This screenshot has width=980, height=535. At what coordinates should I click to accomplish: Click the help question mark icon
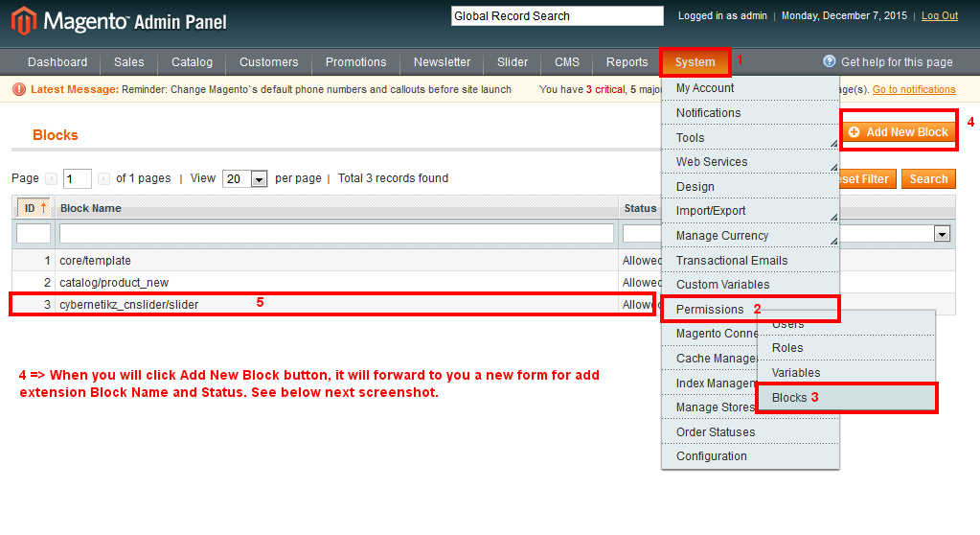830,61
